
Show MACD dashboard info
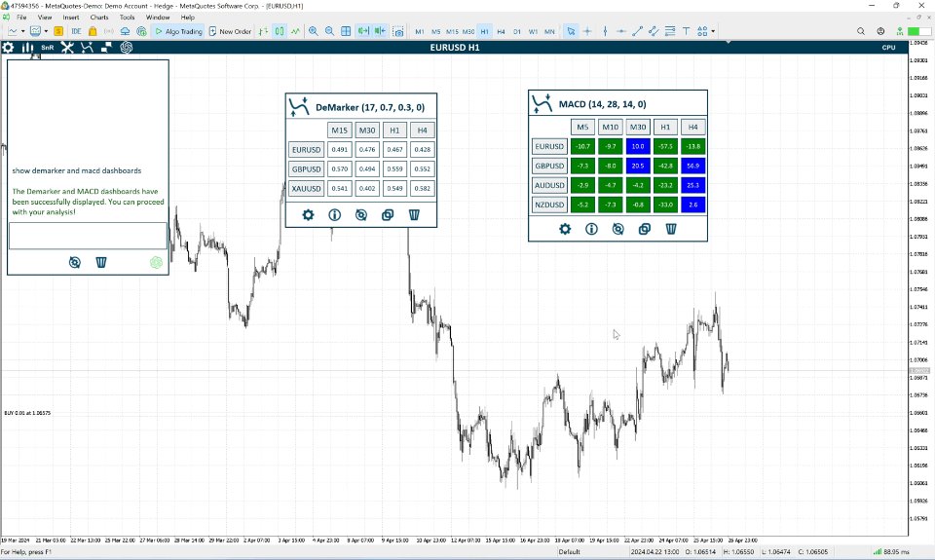click(x=591, y=229)
